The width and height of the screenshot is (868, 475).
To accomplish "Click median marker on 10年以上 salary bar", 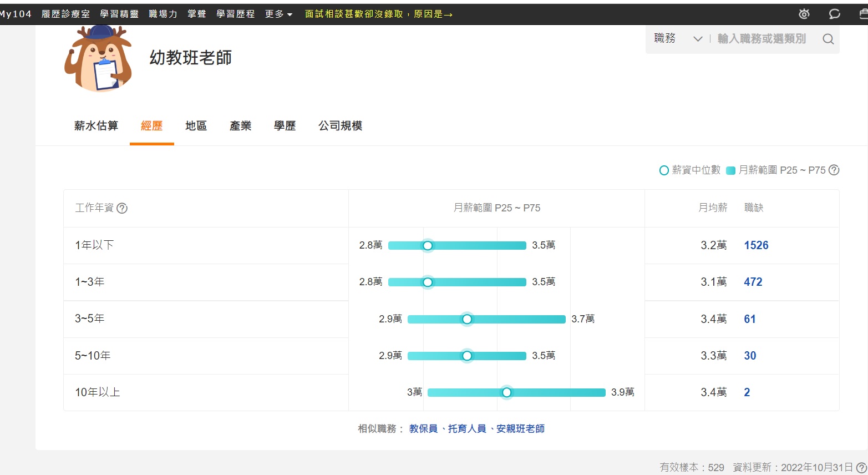I will click(506, 393).
